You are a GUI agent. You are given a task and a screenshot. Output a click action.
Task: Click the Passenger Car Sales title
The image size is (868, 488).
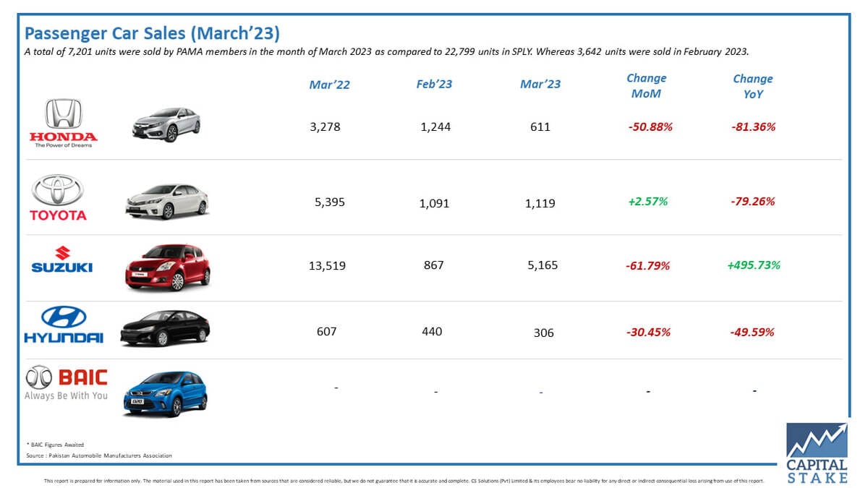[152, 33]
